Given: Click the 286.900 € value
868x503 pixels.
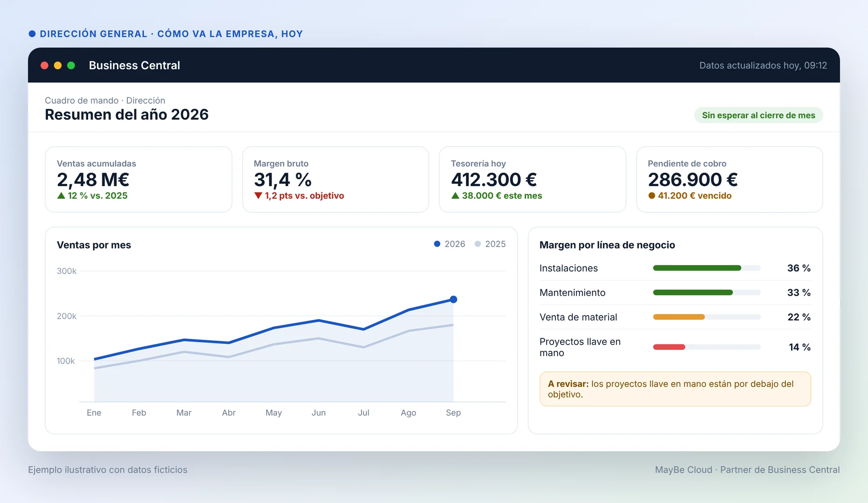Looking at the screenshot, I should (x=693, y=180).
